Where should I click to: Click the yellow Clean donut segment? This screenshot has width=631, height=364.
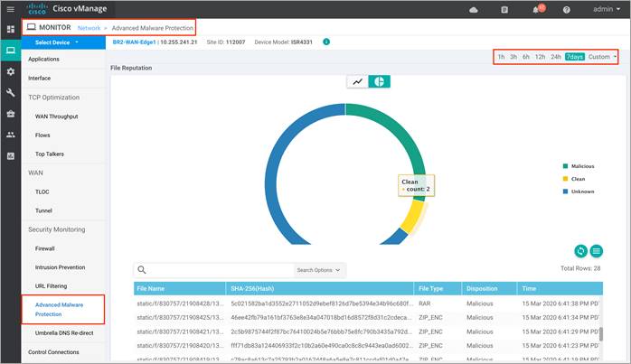[413, 216]
